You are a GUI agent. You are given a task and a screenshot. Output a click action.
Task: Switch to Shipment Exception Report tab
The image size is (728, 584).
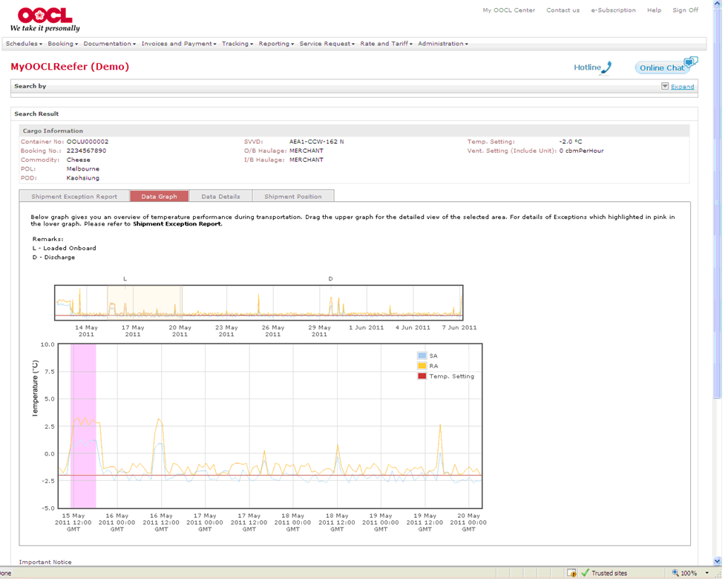(x=74, y=197)
